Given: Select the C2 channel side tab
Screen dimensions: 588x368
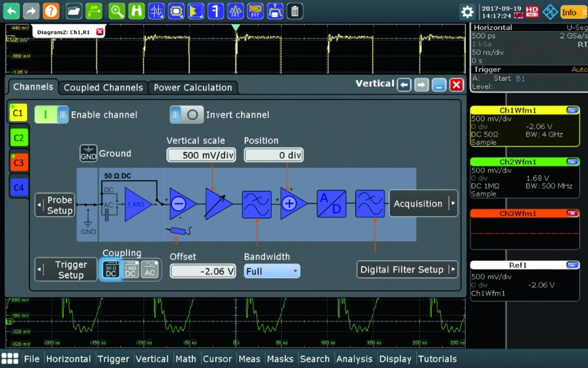Looking at the screenshot, I should click(18, 138).
